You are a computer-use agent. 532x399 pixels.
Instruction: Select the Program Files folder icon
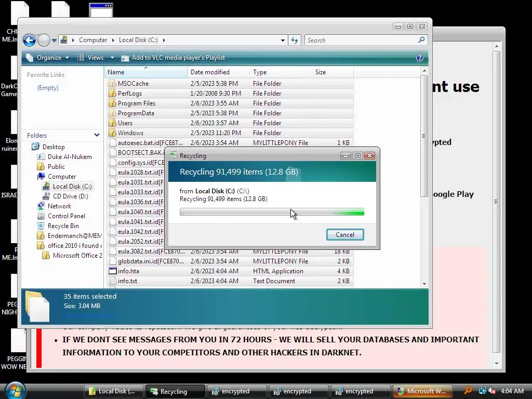pos(112,103)
